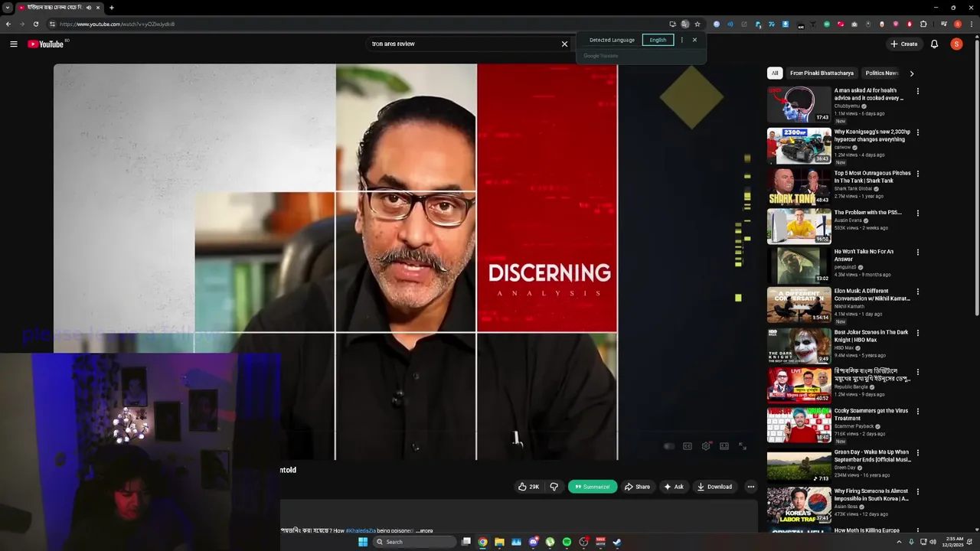Select the 'Politics News' chip
The image size is (980, 551).
pyautogui.click(x=881, y=73)
